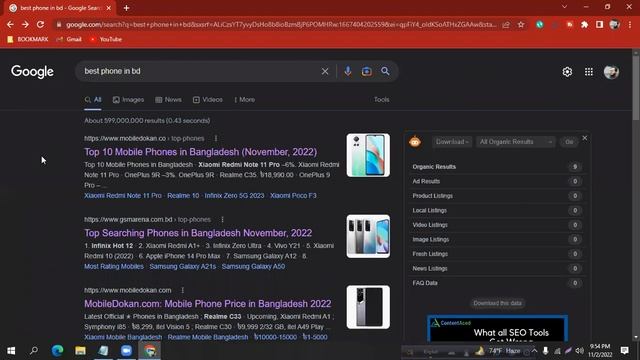Switch to Videos results tab
Viewport: 640px width, 360px height.
pyautogui.click(x=208, y=100)
